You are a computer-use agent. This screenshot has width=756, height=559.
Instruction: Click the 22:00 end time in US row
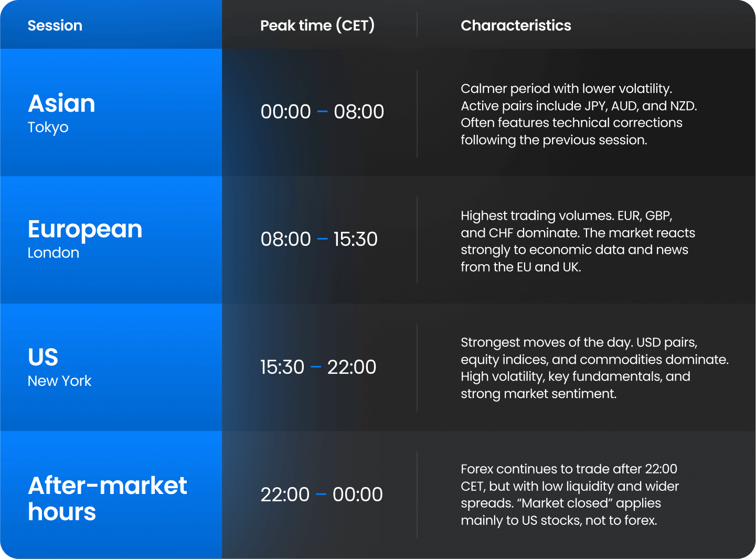pyautogui.click(x=352, y=367)
